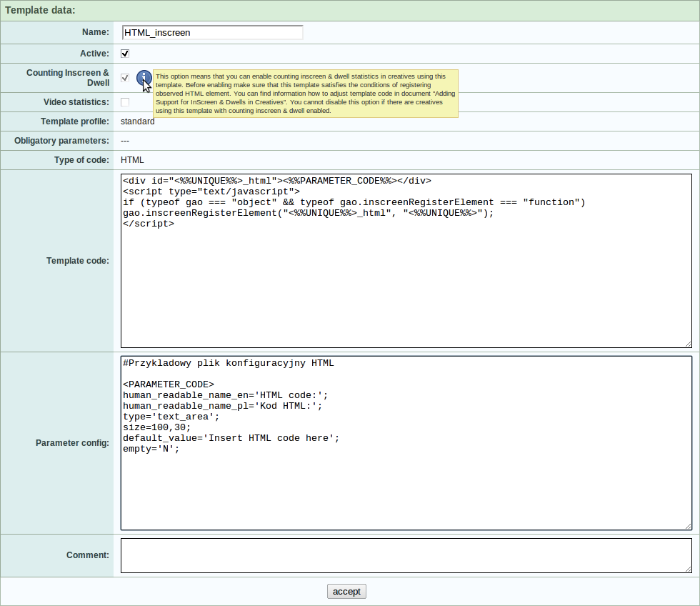700x606 pixels.
Task: Focus the Name input field
Action: [213, 33]
